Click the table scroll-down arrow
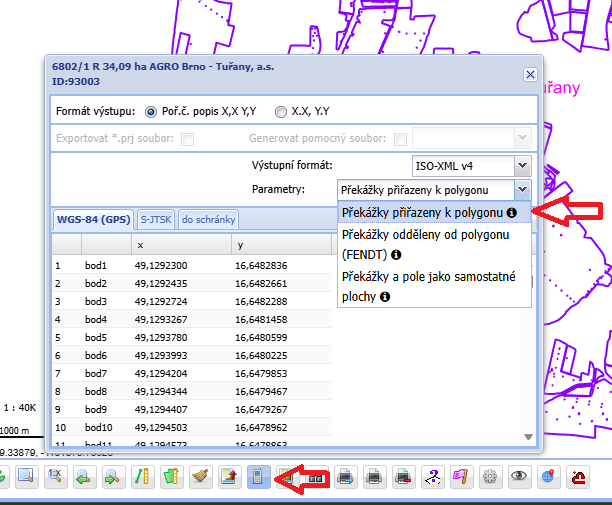The width and height of the screenshot is (612, 505). (x=528, y=437)
